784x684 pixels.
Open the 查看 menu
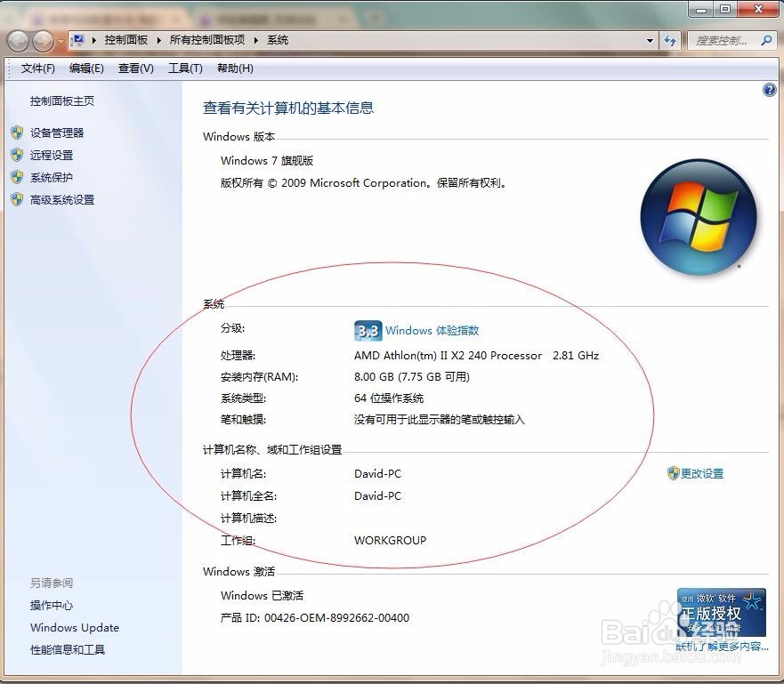point(135,68)
